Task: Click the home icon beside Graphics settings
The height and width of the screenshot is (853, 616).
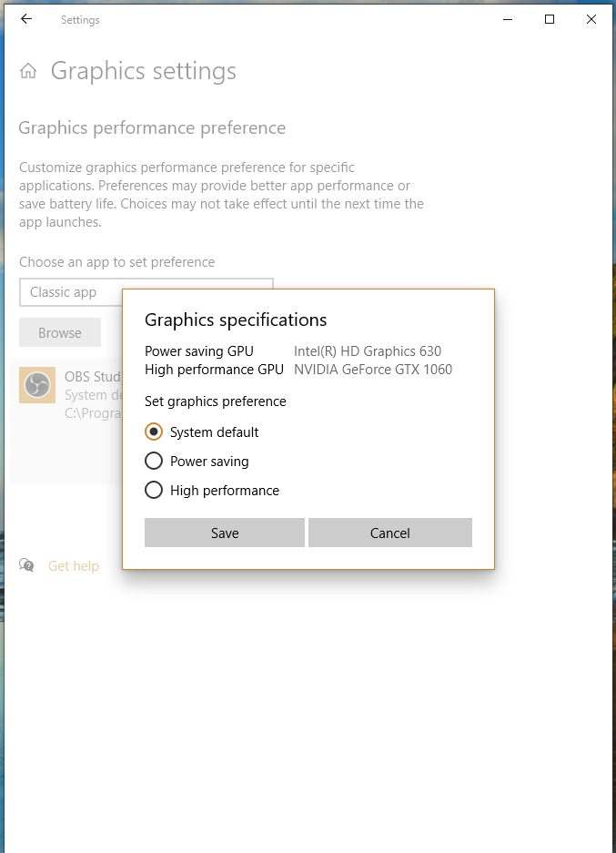Action: click(28, 70)
